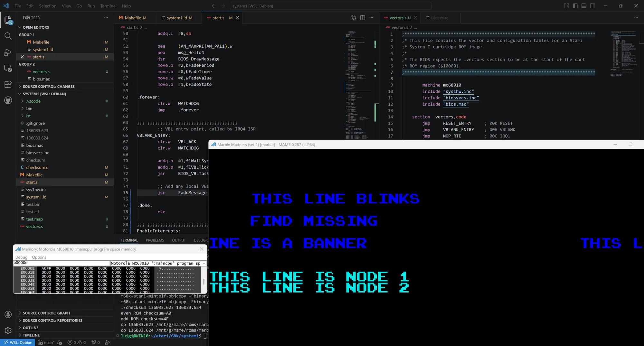Click the Accounts icon

[x=8, y=314]
